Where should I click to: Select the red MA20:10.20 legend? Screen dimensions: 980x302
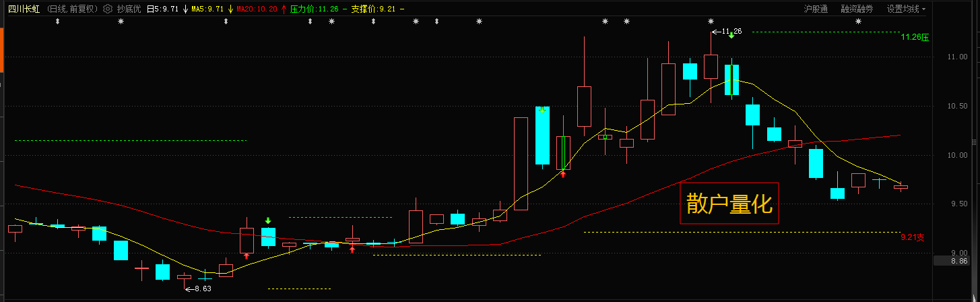[257, 9]
